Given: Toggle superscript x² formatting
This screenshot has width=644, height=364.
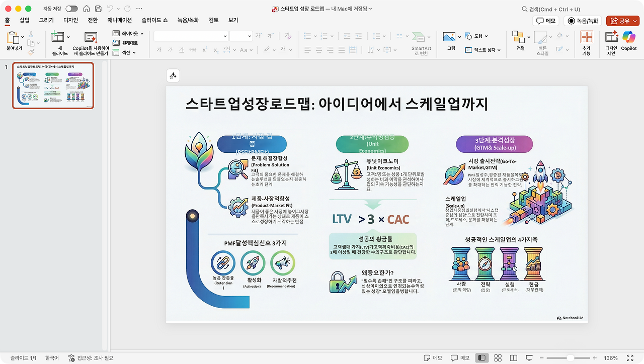Looking at the screenshot, I should tap(205, 50).
